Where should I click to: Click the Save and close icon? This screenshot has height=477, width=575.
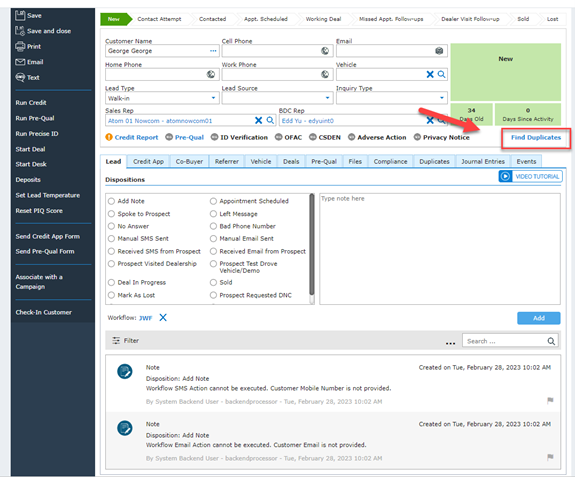click(20, 31)
